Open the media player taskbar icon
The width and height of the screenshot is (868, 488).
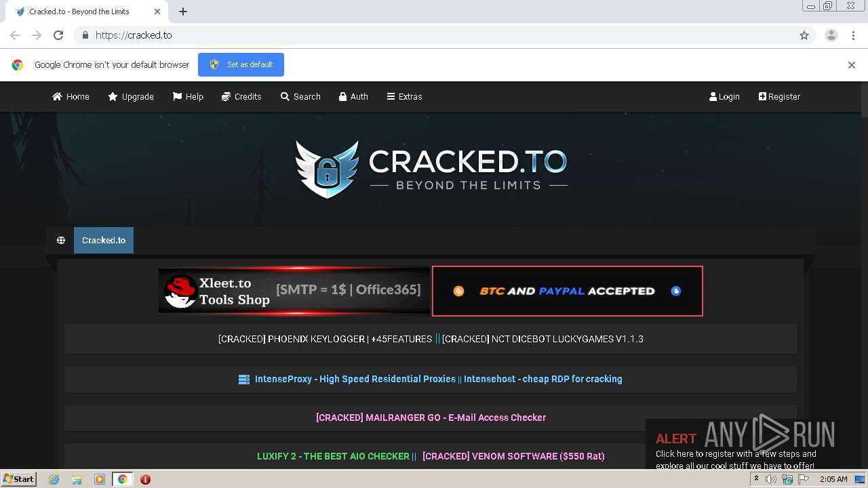100,479
